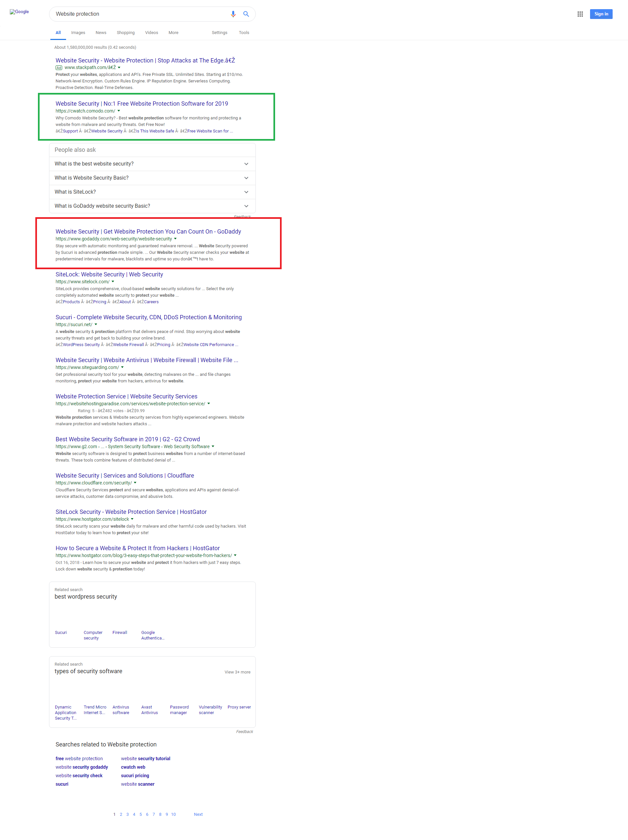
Task: Click 'View 3+ more' in security software card
Action: click(237, 672)
